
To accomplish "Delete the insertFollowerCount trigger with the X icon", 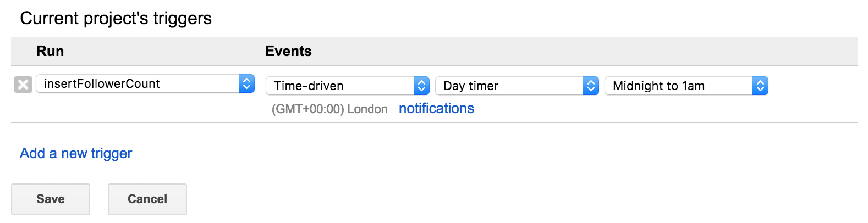I will [23, 85].
